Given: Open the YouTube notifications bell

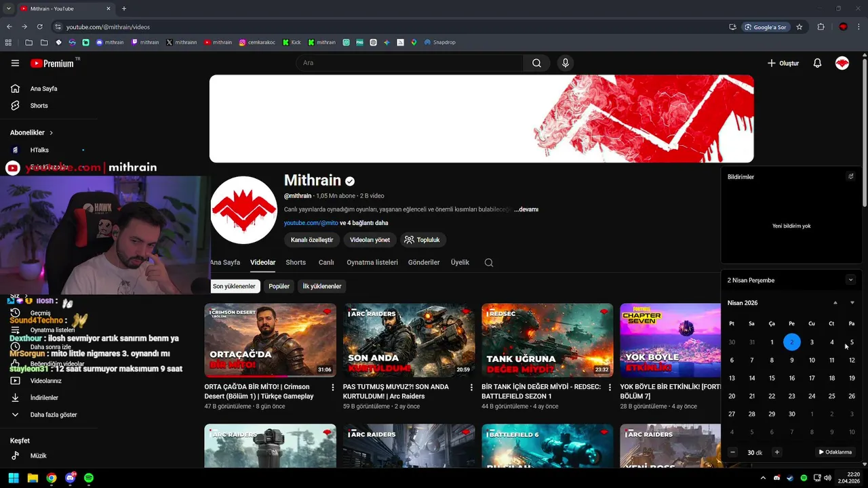Looking at the screenshot, I should (x=817, y=63).
